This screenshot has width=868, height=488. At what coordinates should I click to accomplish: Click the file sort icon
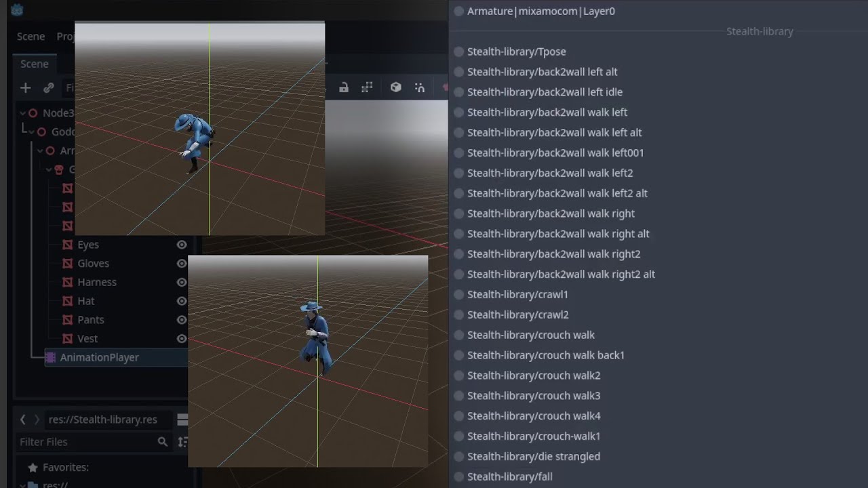[182, 442]
